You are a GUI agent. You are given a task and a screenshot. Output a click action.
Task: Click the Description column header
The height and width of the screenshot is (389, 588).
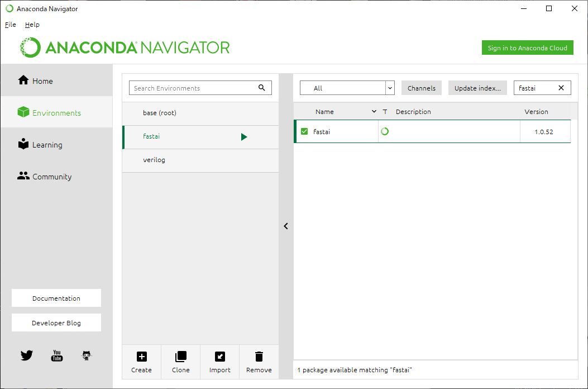click(x=413, y=112)
